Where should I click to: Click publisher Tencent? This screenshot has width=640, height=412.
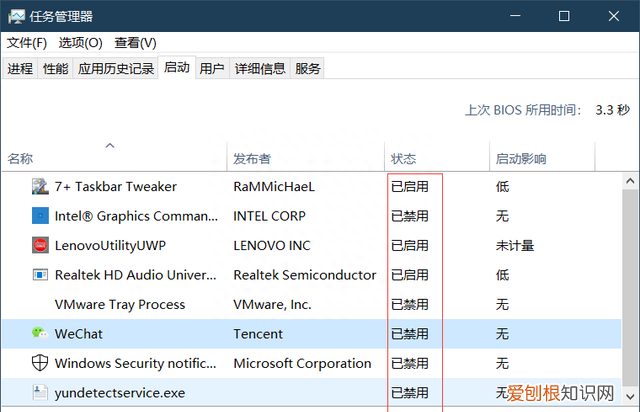tap(258, 334)
